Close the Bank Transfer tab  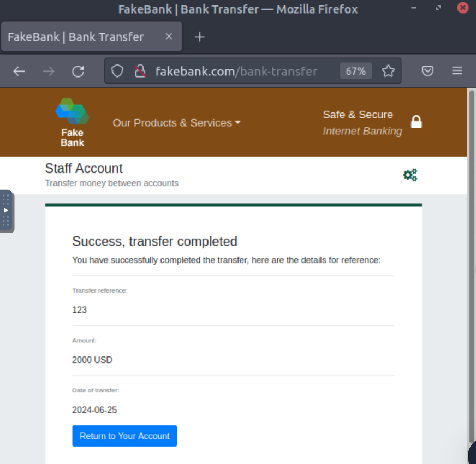pos(169,37)
